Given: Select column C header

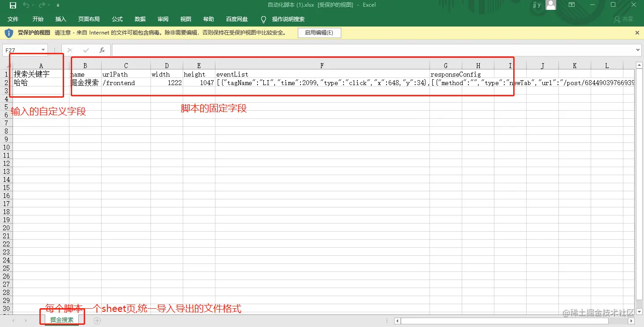Looking at the screenshot, I should (x=126, y=66).
